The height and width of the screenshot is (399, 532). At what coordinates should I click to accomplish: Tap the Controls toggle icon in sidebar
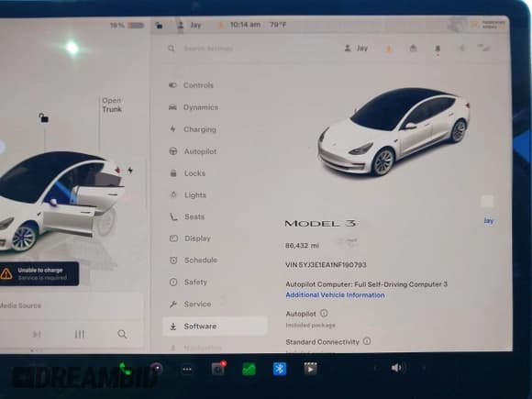point(172,85)
